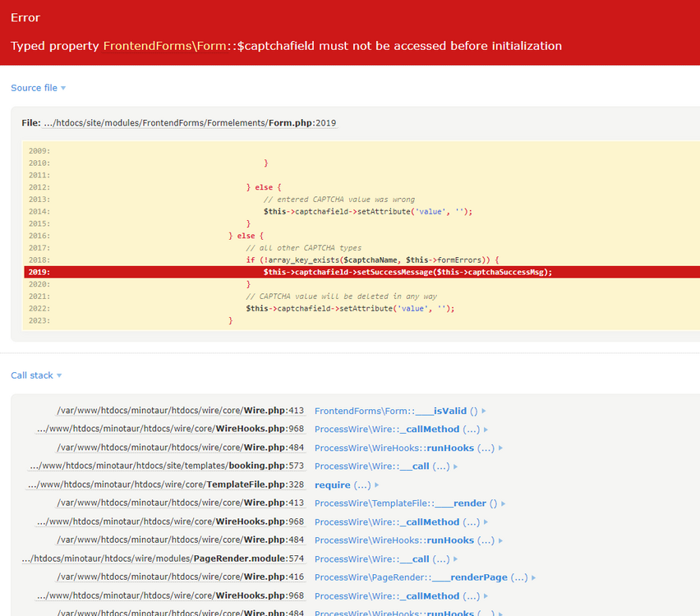Expand the require (...) call entry
700x616 pixels.
point(343,485)
